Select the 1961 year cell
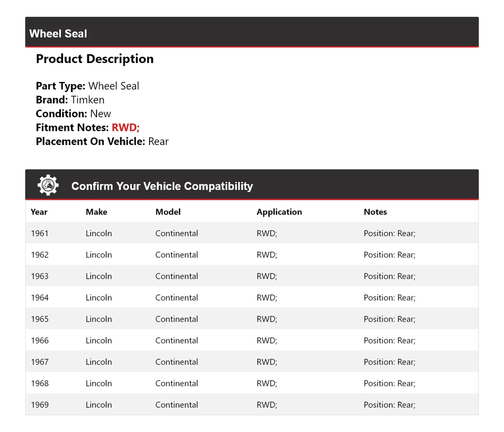 pyautogui.click(x=39, y=233)
